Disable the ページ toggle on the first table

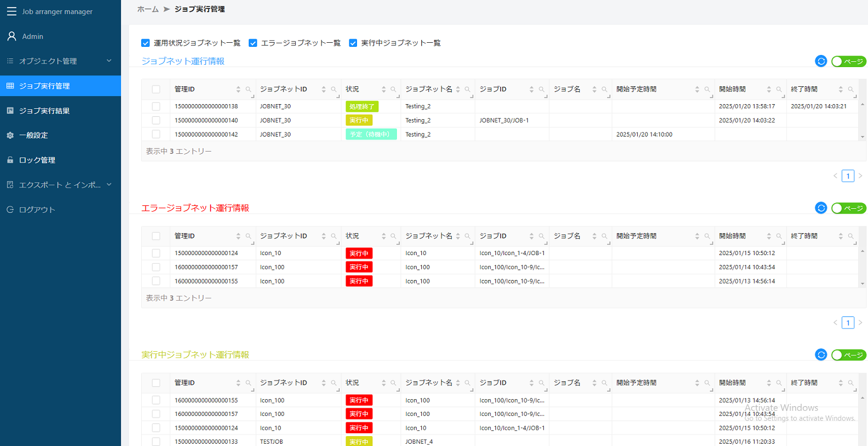click(848, 61)
